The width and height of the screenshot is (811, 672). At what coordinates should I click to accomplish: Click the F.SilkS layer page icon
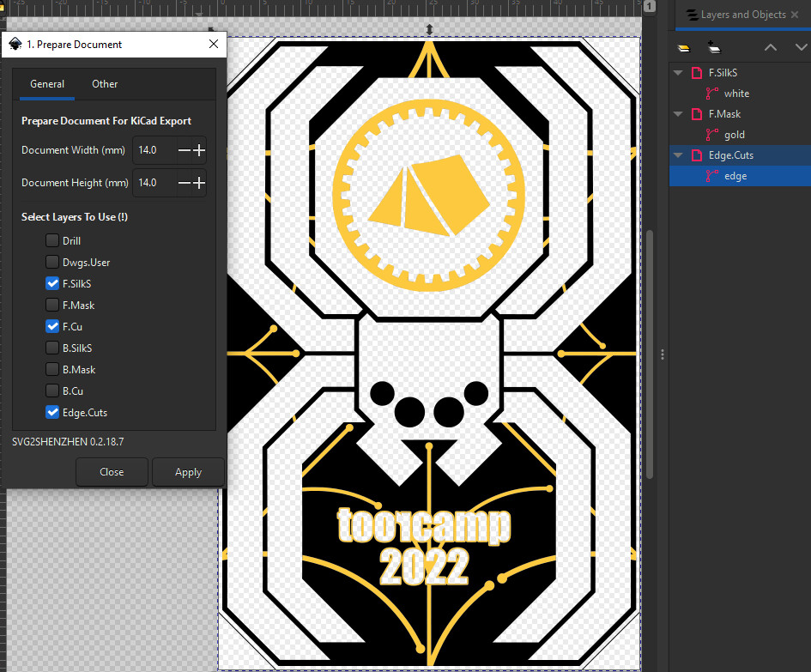pyautogui.click(x=697, y=73)
